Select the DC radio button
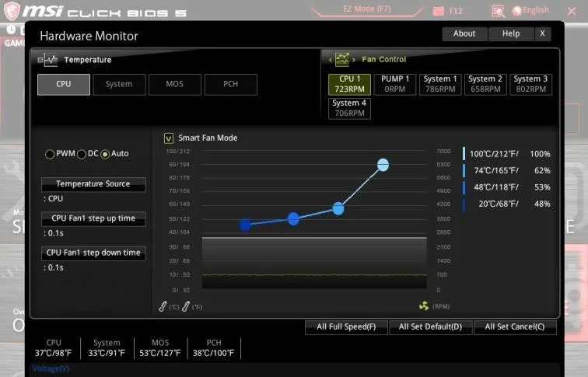This screenshot has height=377, width=588. point(81,154)
